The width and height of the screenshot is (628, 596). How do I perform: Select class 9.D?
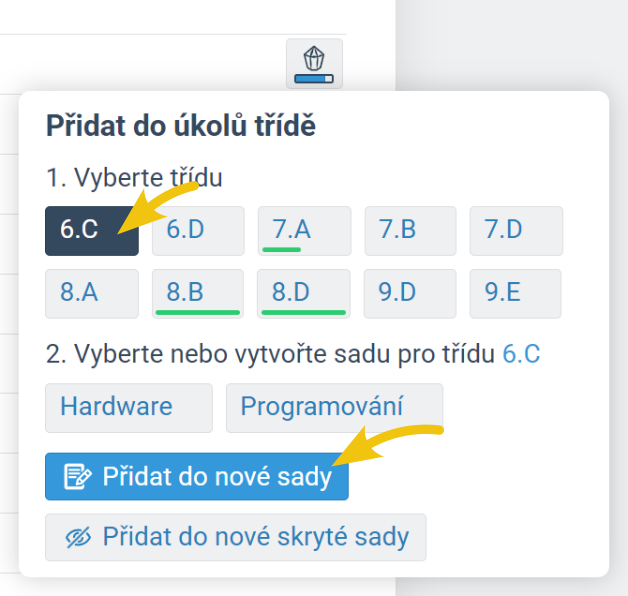click(x=410, y=294)
